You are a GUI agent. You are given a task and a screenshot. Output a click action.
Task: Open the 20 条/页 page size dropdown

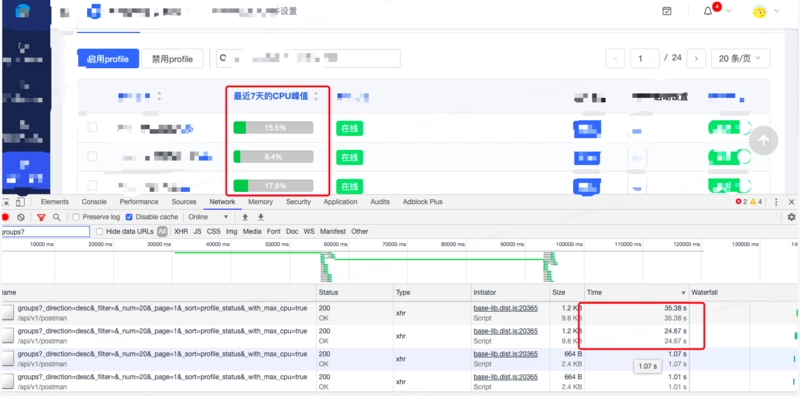[x=740, y=58]
